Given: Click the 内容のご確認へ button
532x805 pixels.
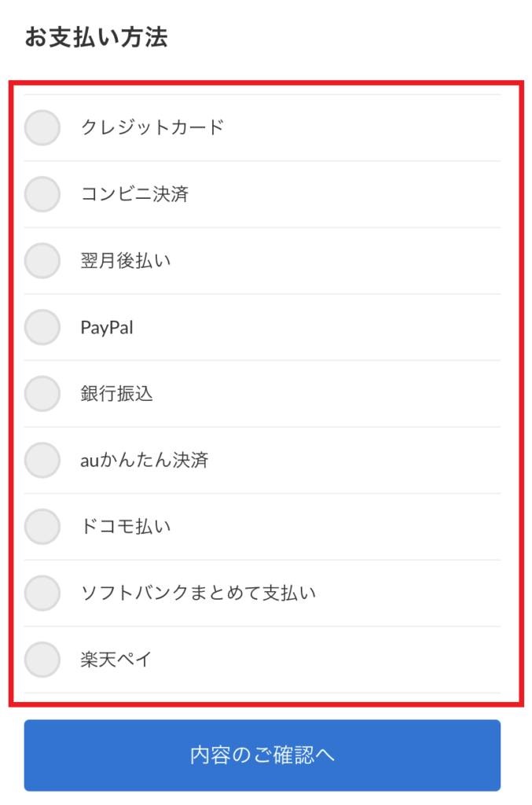Looking at the screenshot, I should (x=262, y=755).
